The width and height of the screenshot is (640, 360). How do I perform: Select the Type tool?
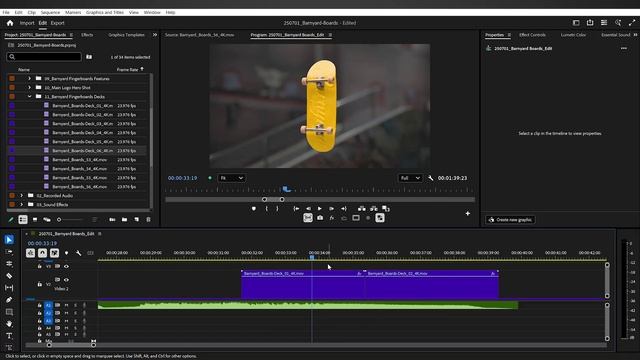tap(9, 336)
